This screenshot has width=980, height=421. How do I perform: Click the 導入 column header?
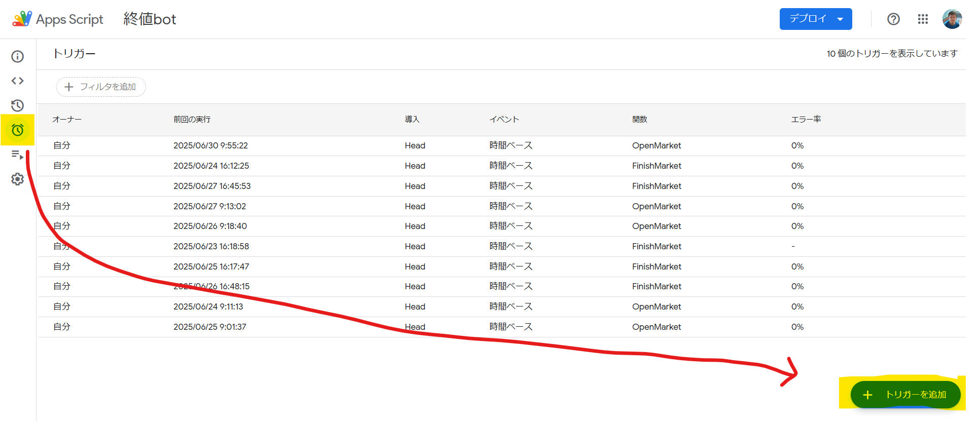point(412,120)
